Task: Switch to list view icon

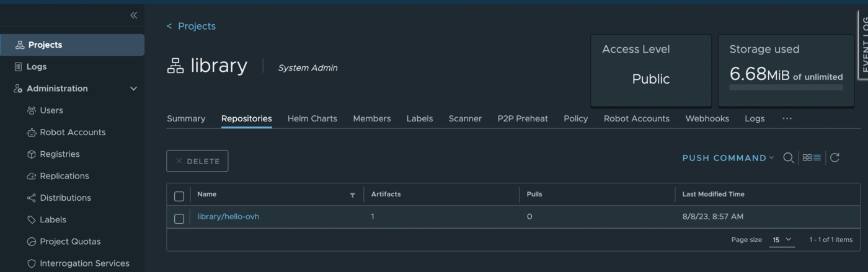Action: (x=817, y=158)
